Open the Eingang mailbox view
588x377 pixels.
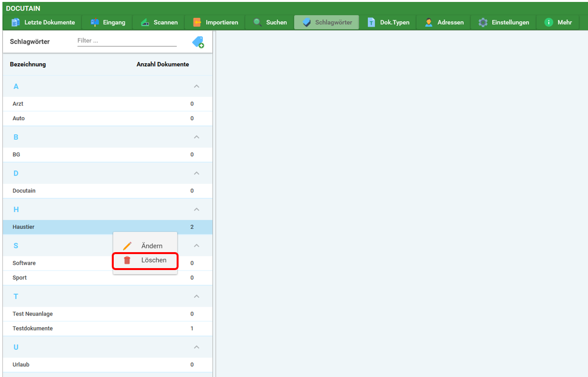pyautogui.click(x=108, y=22)
